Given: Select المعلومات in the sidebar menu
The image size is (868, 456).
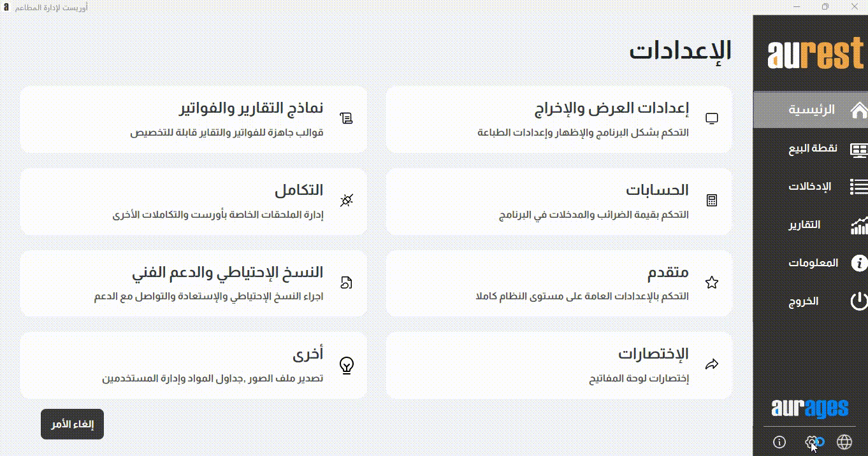Looking at the screenshot, I should pyautogui.click(x=814, y=263).
